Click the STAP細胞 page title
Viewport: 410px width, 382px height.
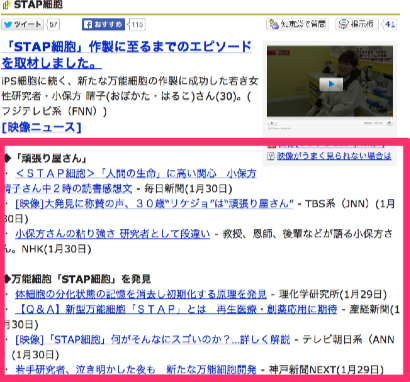coord(38,5)
